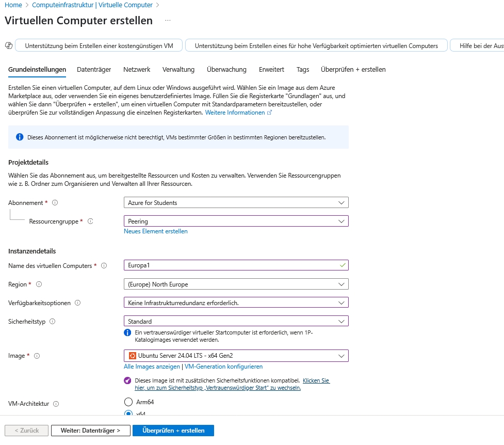
Task: Click the info icon beside Name des virtuellen Computers
Action: click(104, 266)
